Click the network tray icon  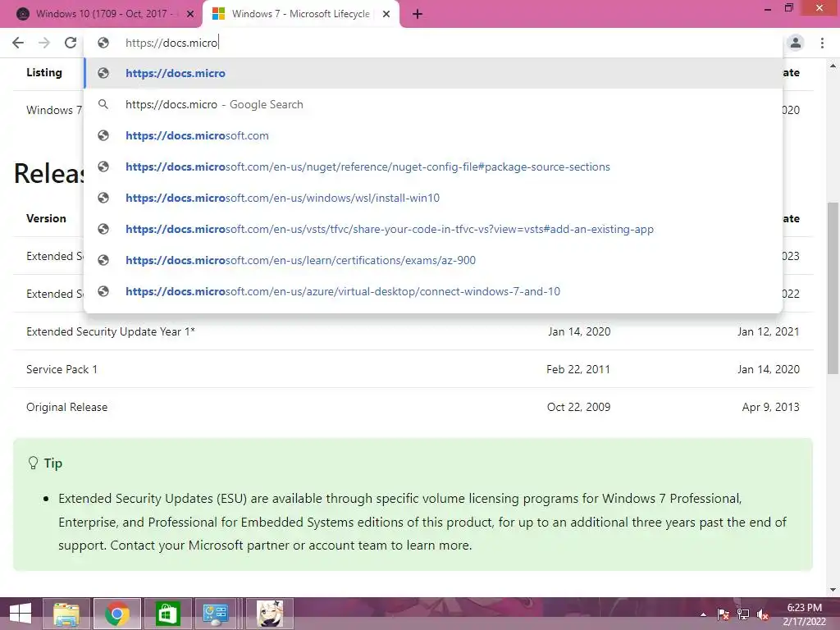click(x=743, y=614)
